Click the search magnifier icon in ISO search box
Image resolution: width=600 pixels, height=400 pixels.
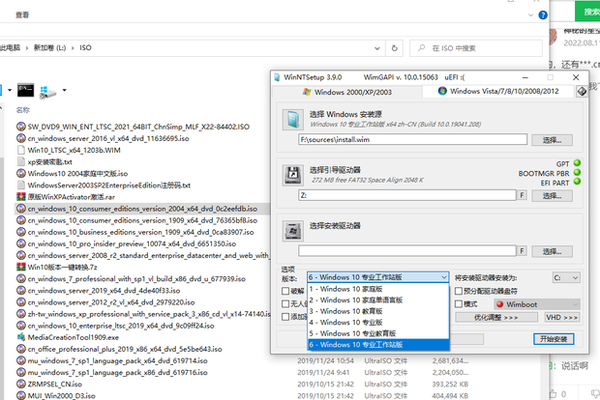pos(421,48)
